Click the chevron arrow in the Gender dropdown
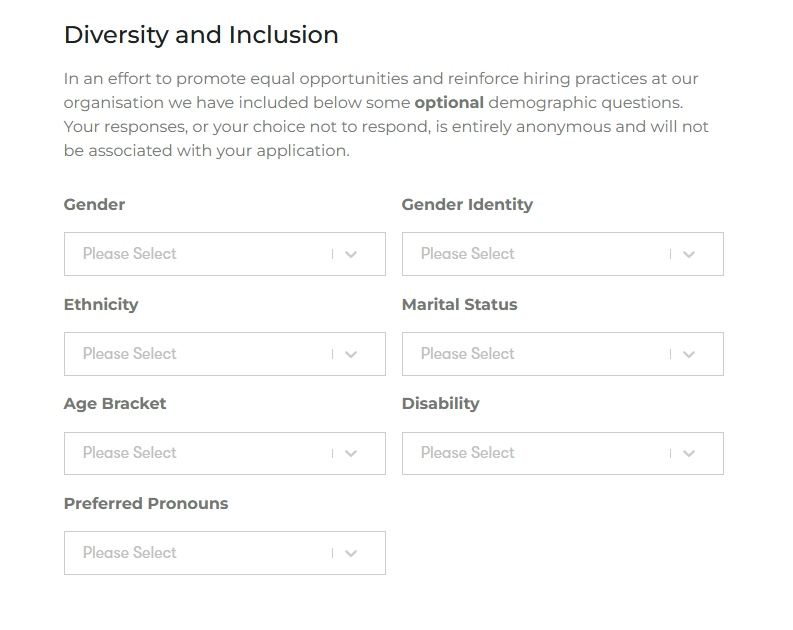Screen dimensions: 793x630 pos(351,254)
